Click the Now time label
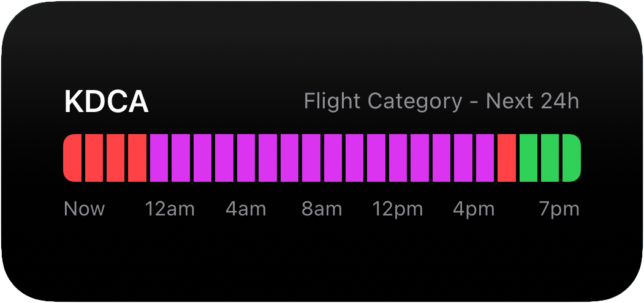Viewport: 644px width, 303px height. click(x=84, y=209)
